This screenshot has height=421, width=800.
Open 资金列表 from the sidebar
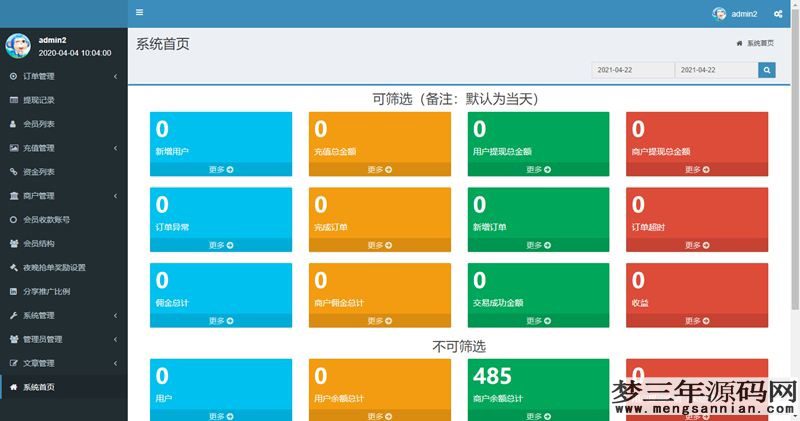pos(64,172)
